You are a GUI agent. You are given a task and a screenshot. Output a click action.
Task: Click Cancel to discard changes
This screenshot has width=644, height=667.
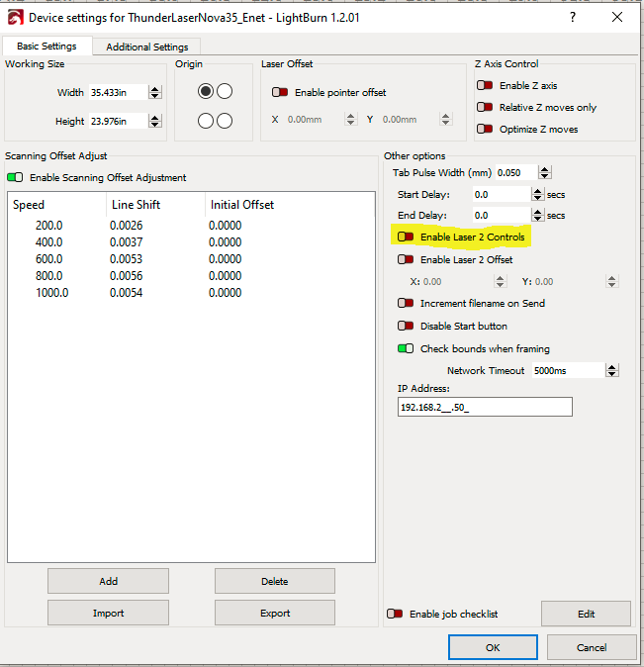point(592,647)
